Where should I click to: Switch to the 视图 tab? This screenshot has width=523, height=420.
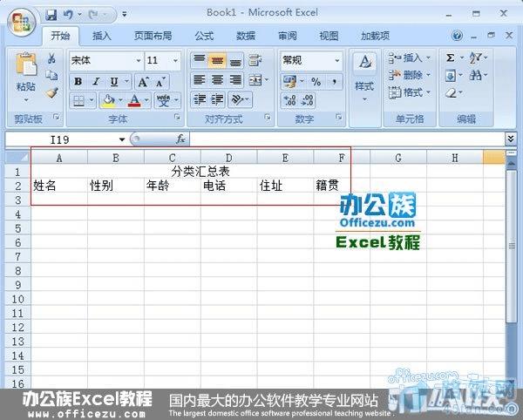point(329,36)
